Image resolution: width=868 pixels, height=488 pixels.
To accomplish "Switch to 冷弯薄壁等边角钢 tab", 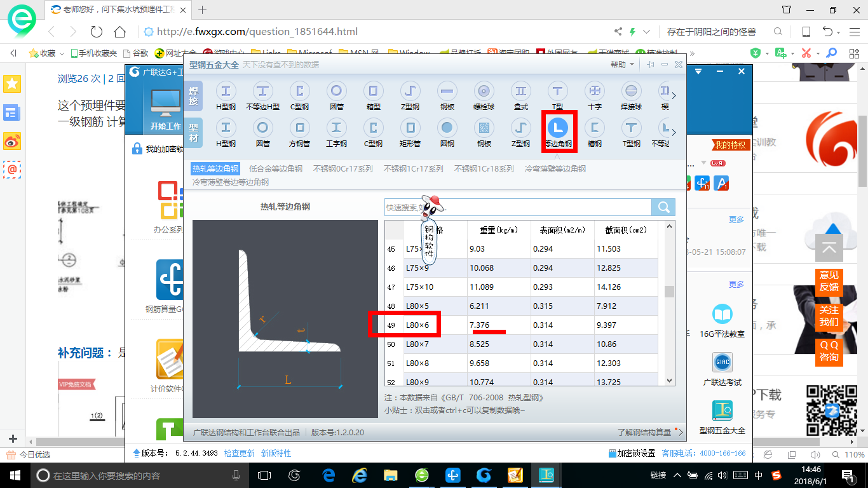I will (x=555, y=168).
